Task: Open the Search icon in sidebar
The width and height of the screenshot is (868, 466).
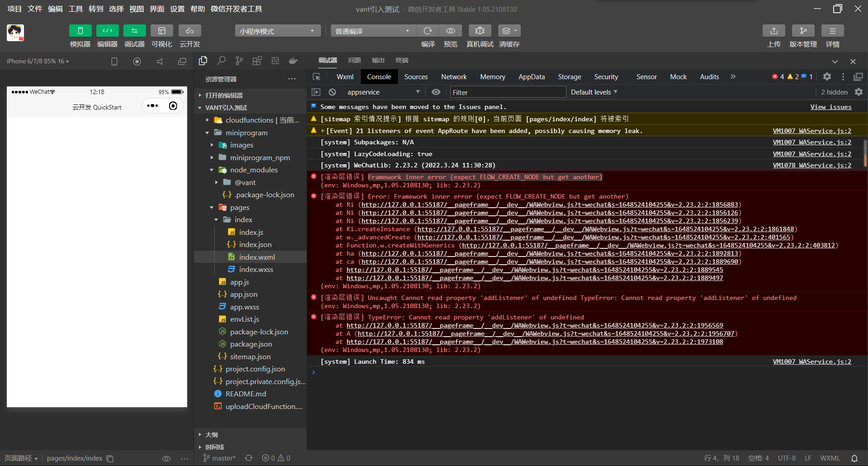Action: [x=221, y=61]
